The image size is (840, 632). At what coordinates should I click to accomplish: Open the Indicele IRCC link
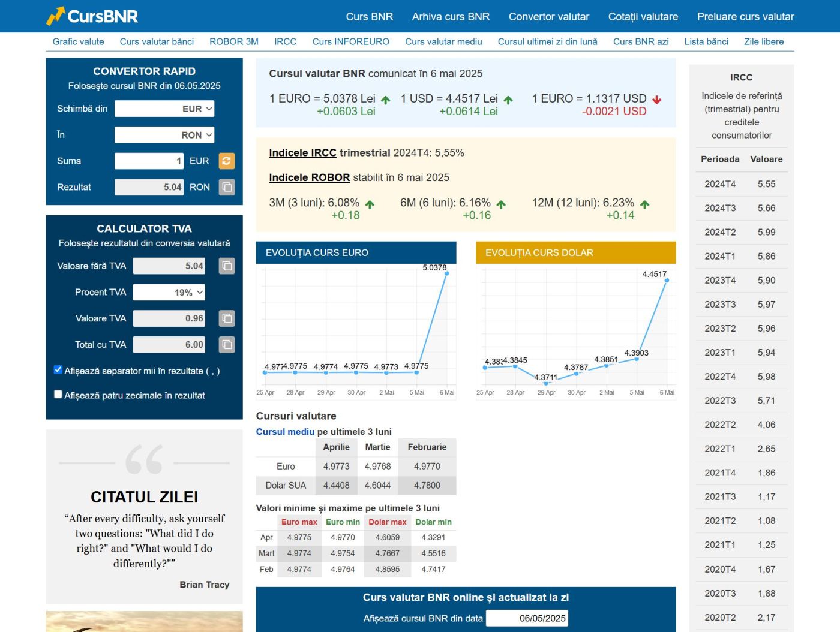(302, 153)
